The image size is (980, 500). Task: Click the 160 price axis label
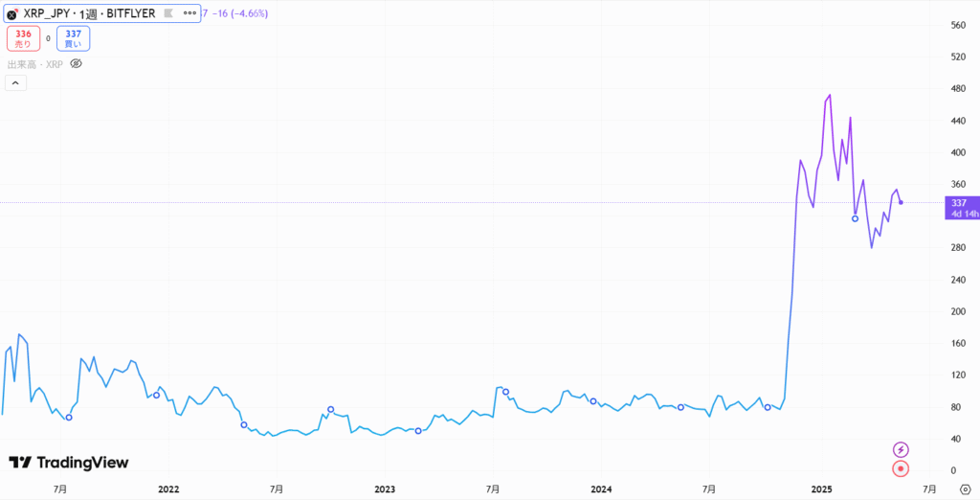[x=957, y=344]
